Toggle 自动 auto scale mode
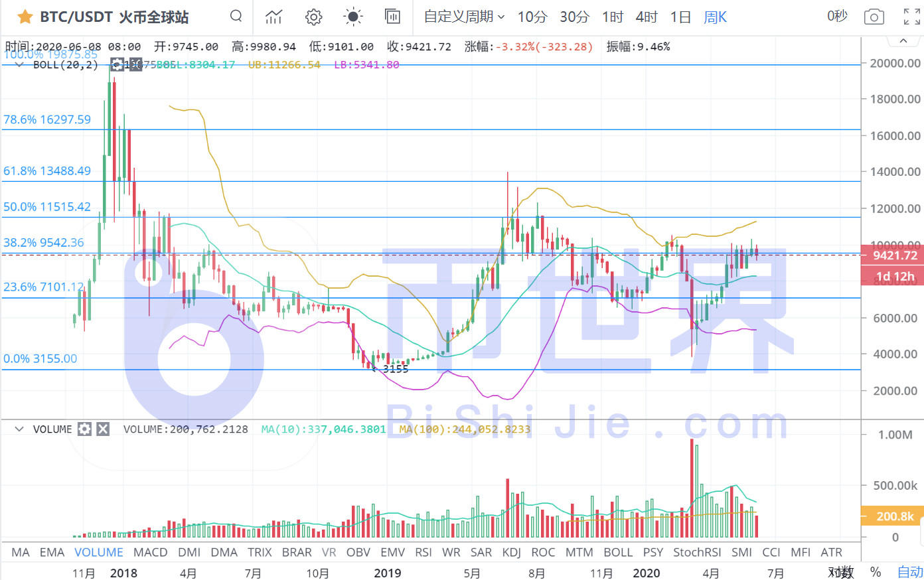This screenshot has height=580, width=924. (x=909, y=572)
